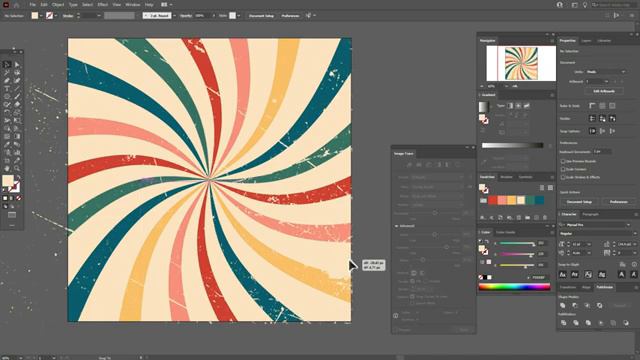Click the Trim pathfinder icon
Viewport: 640px width, 360px height.
(576, 323)
